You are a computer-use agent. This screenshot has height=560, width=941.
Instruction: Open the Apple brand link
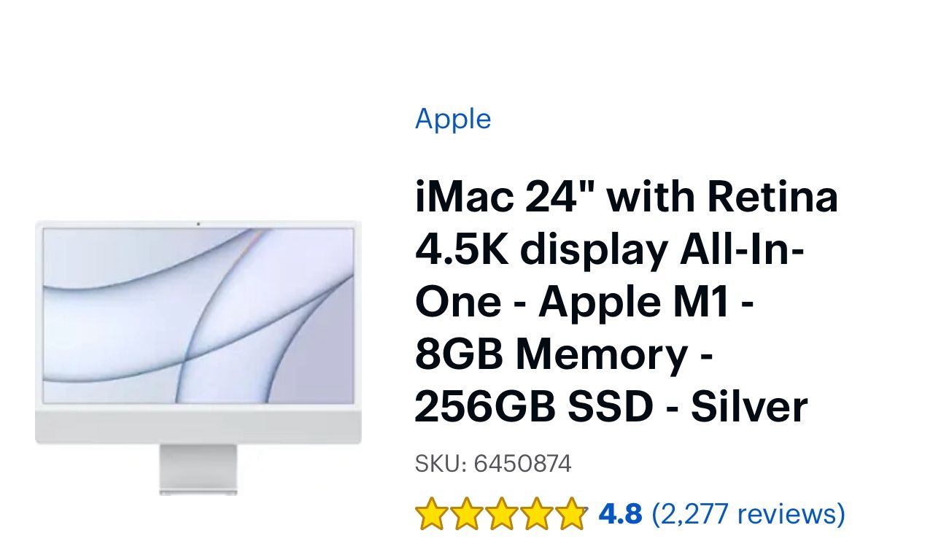453,120
